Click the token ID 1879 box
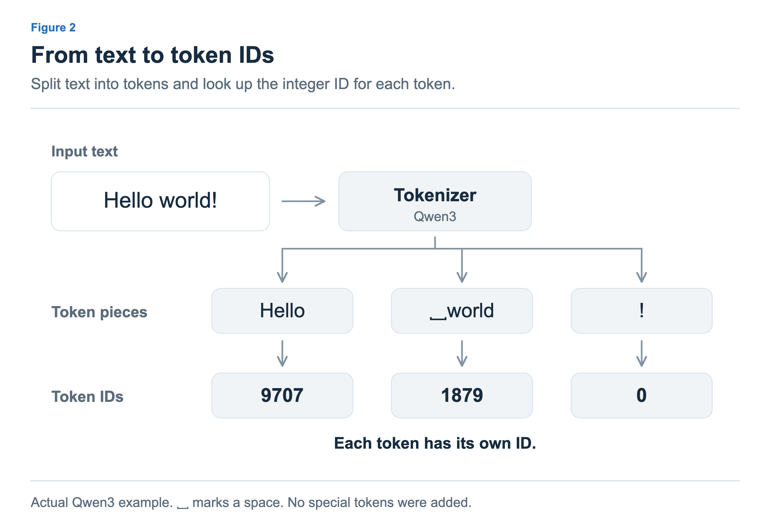The width and height of the screenshot is (770, 532). pos(462,396)
